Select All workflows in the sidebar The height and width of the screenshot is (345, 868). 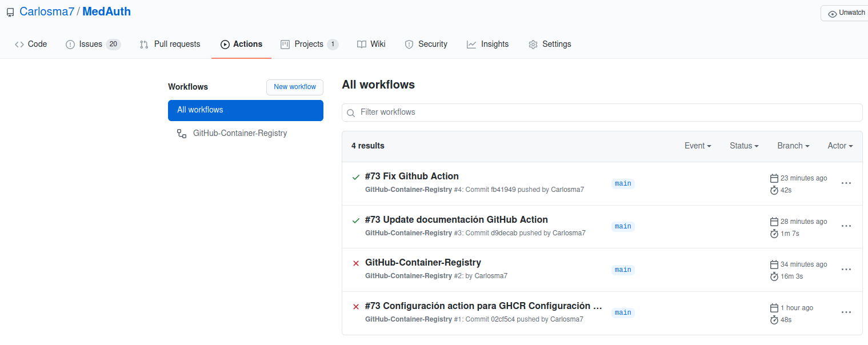(x=246, y=110)
